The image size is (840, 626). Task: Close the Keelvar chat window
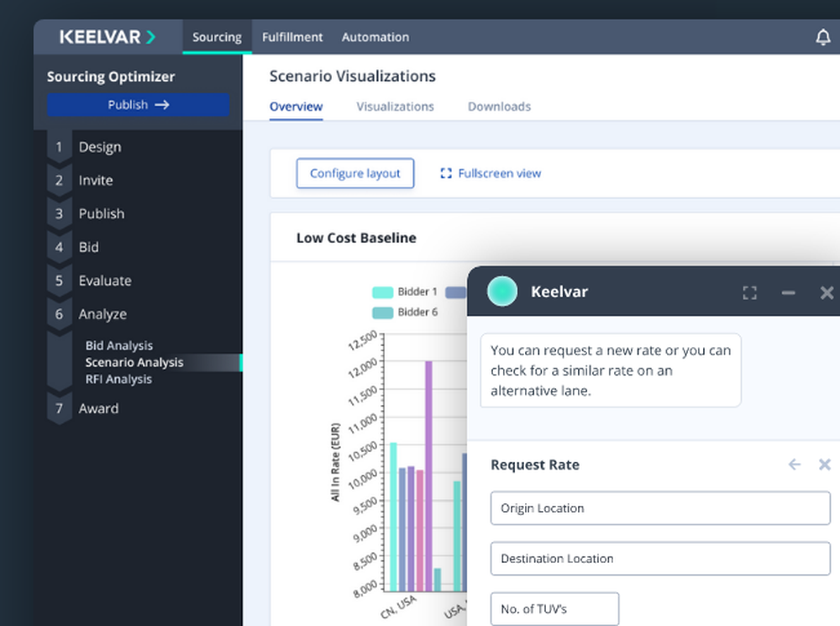pos(827,292)
